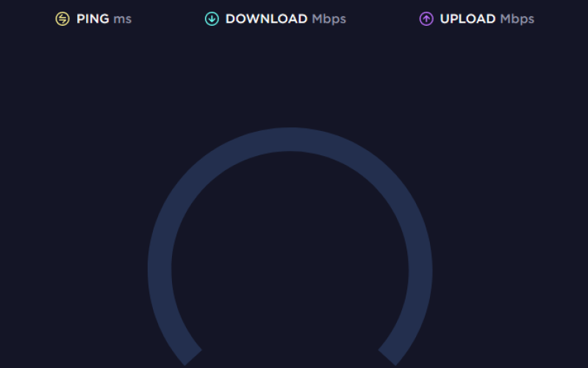
Task: Click the Mbps unit beside UPLOAD
Action: [517, 20]
